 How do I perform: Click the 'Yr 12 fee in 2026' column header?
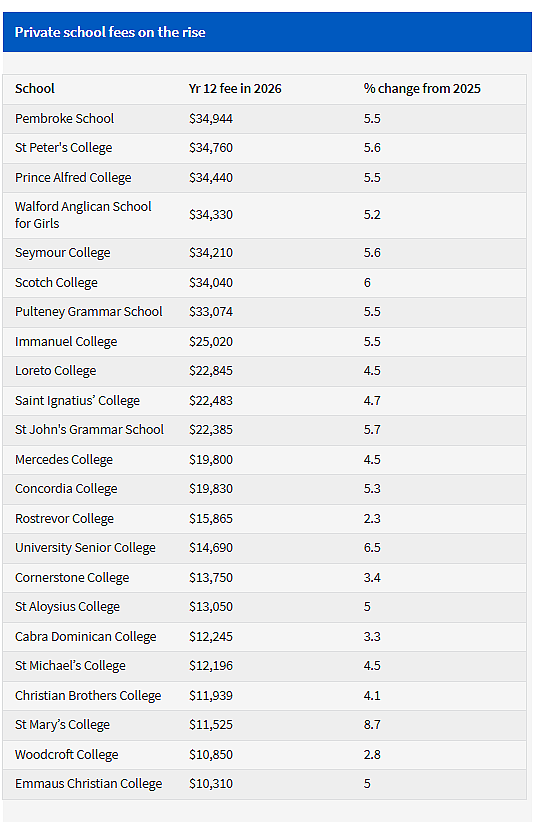pyautogui.click(x=235, y=89)
